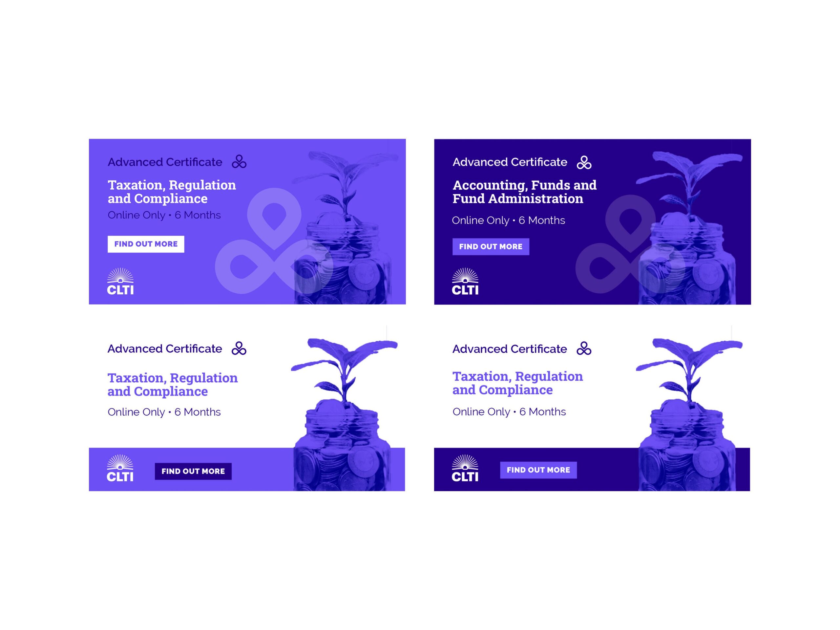This screenshot has width=840, height=630.
Task: Click Online Only 6 Months text, bottom-right banner
Action: [509, 412]
